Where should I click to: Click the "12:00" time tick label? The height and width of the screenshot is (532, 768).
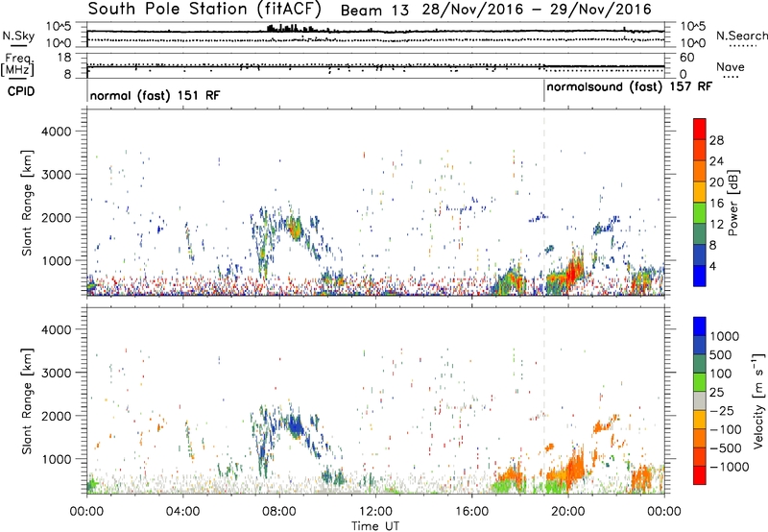pyautogui.click(x=375, y=512)
